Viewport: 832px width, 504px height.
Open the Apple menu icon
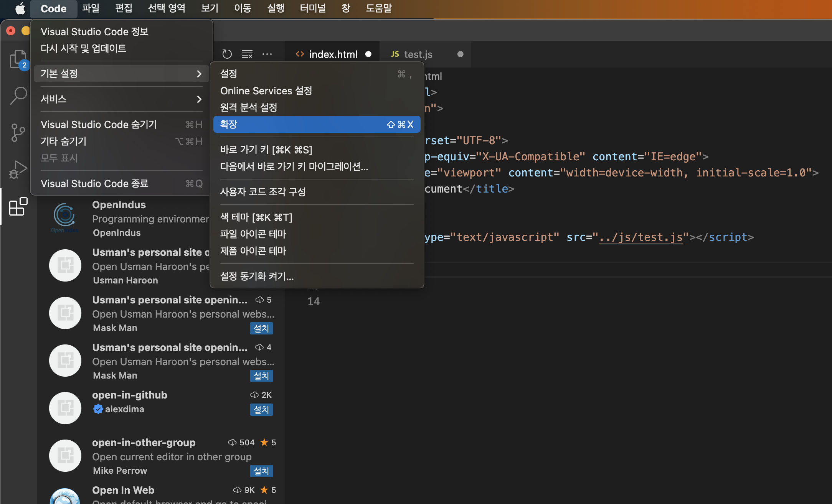click(x=20, y=8)
